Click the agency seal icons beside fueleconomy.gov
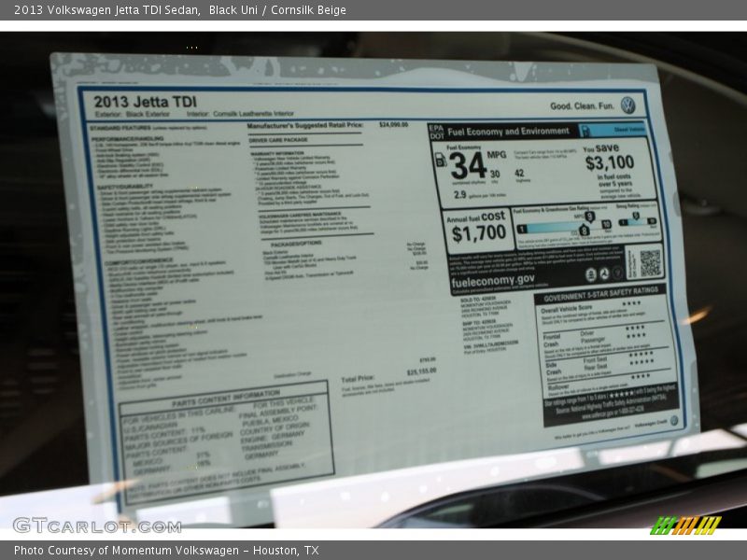 point(604,274)
